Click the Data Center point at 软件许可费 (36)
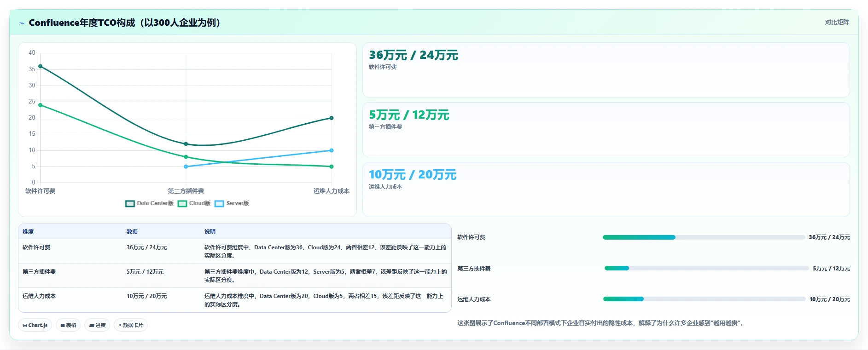The width and height of the screenshot is (868, 350). (x=41, y=66)
